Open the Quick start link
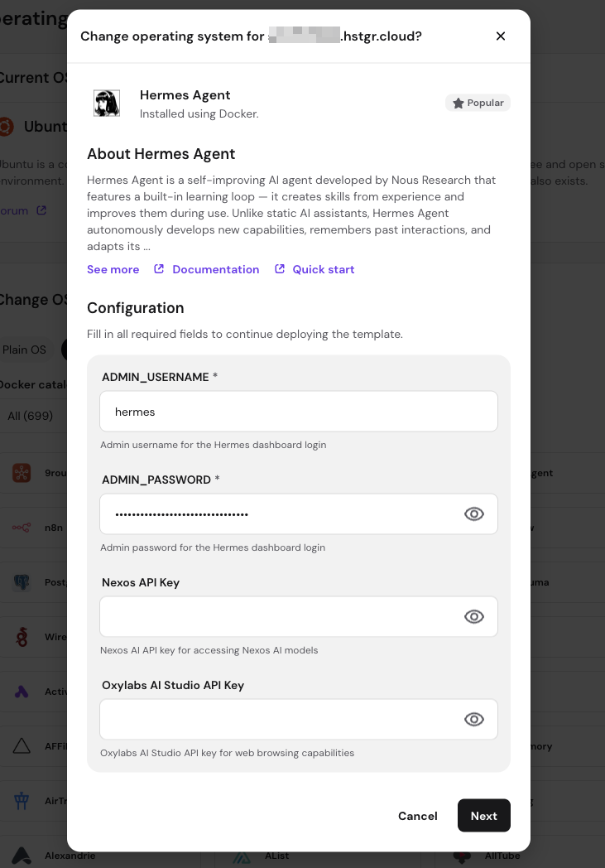605x868 pixels. tap(324, 269)
